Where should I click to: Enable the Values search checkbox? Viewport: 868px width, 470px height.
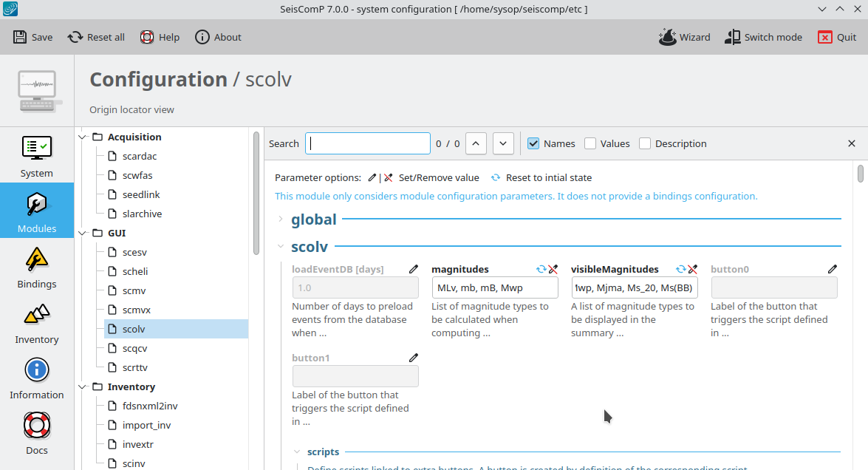click(590, 143)
